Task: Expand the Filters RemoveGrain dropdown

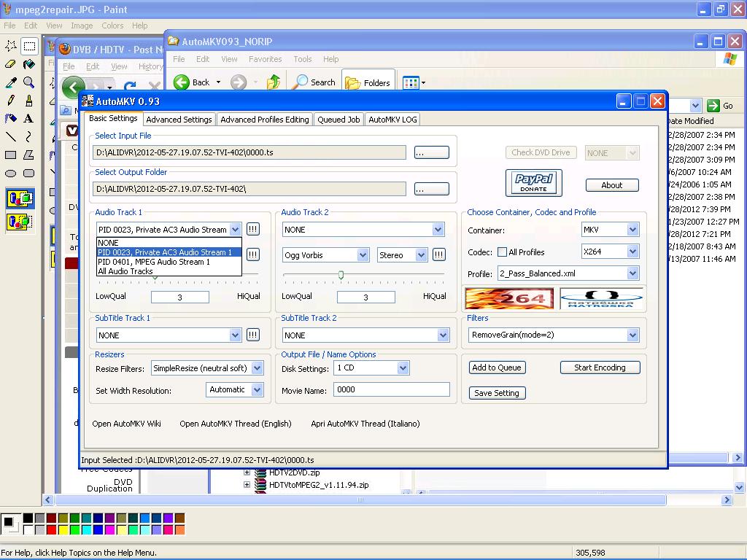Action: [632, 335]
